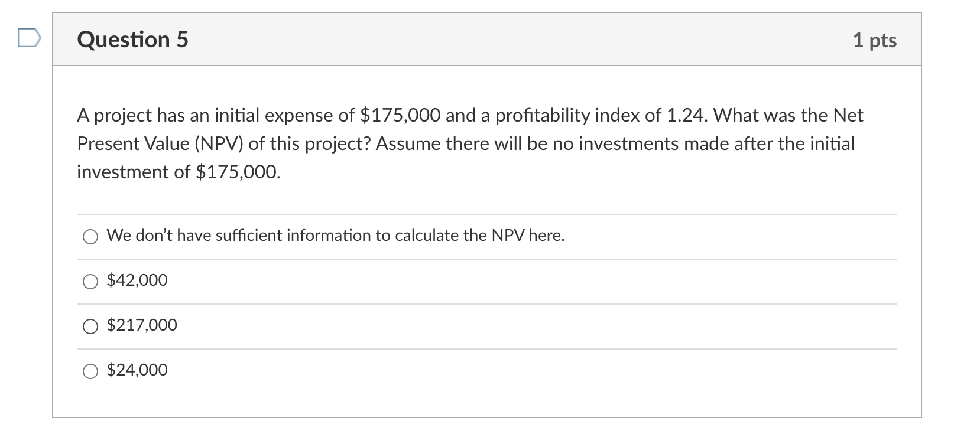Click the $217,000 answer label
This screenshot has width=980, height=444.
(142, 325)
